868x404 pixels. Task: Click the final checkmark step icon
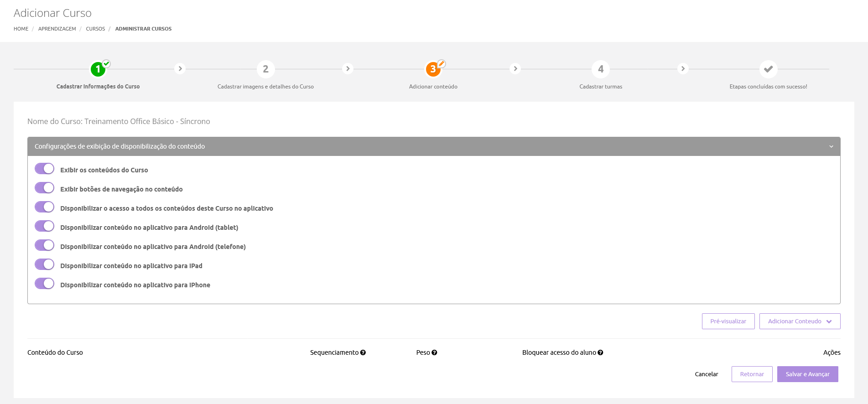point(768,69)
